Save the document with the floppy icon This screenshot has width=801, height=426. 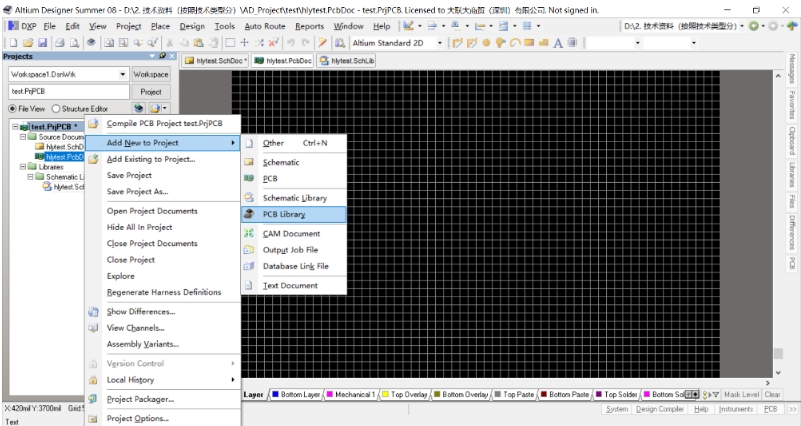click(42, 43)
